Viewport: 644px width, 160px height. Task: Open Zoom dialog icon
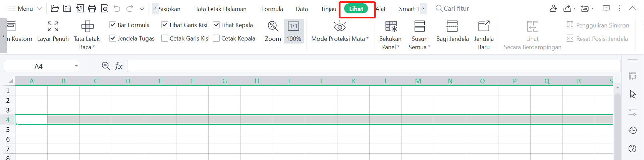[x=273, y=26]
